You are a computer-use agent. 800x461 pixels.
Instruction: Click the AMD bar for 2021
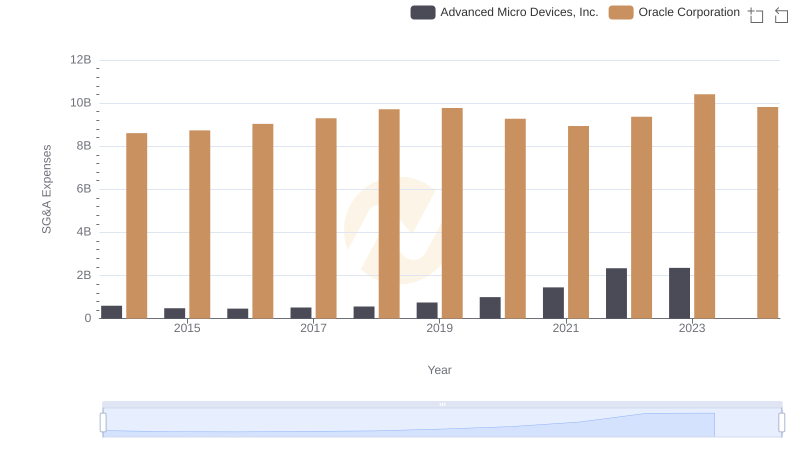point(553,303)
